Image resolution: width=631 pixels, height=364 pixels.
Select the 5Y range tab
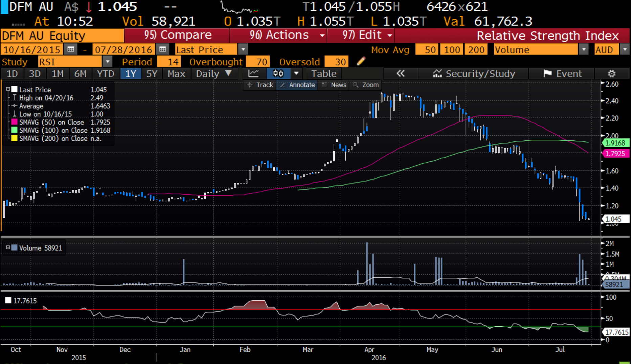pyautogui.click(x=152, y=73)
